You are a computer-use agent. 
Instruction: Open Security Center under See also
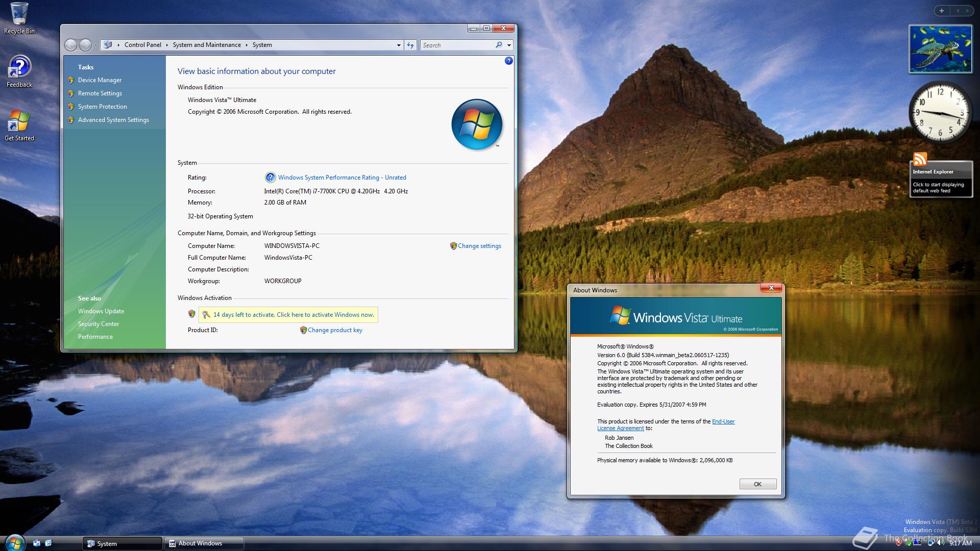point(99,324)
